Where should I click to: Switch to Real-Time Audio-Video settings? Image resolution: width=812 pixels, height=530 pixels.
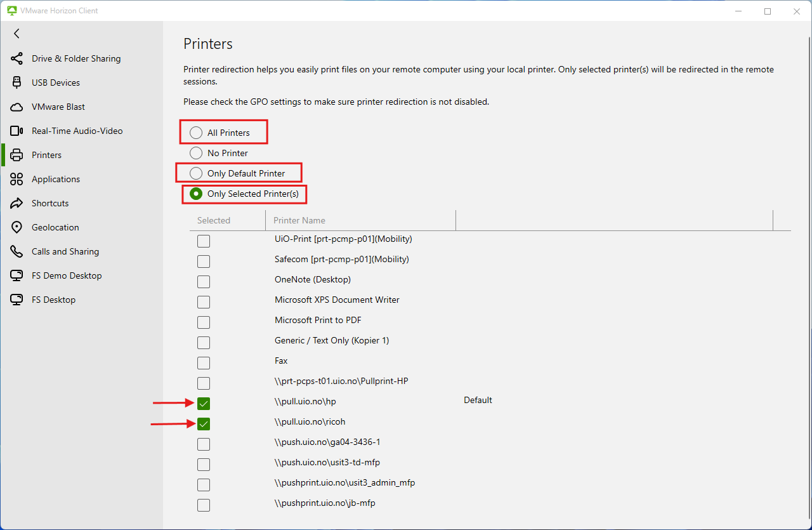[77, 131]
